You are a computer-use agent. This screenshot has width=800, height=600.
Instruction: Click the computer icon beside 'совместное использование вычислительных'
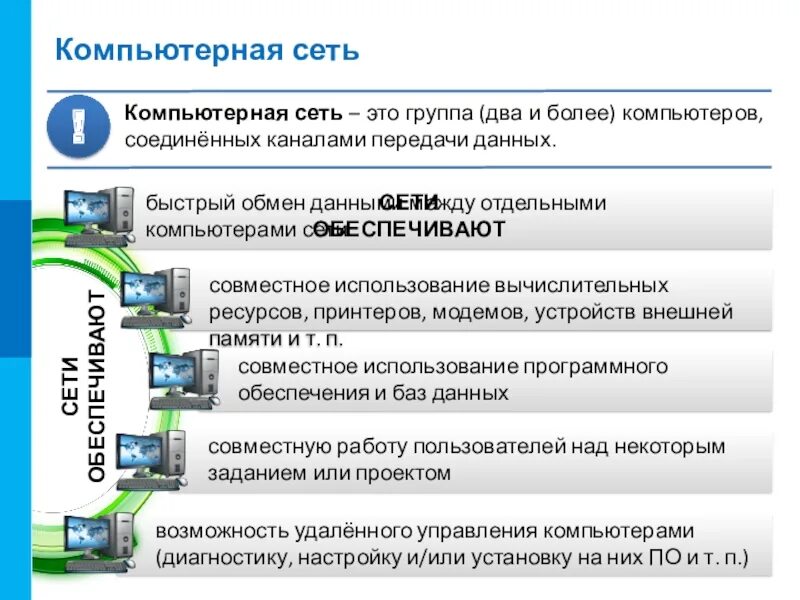[156, 298]
